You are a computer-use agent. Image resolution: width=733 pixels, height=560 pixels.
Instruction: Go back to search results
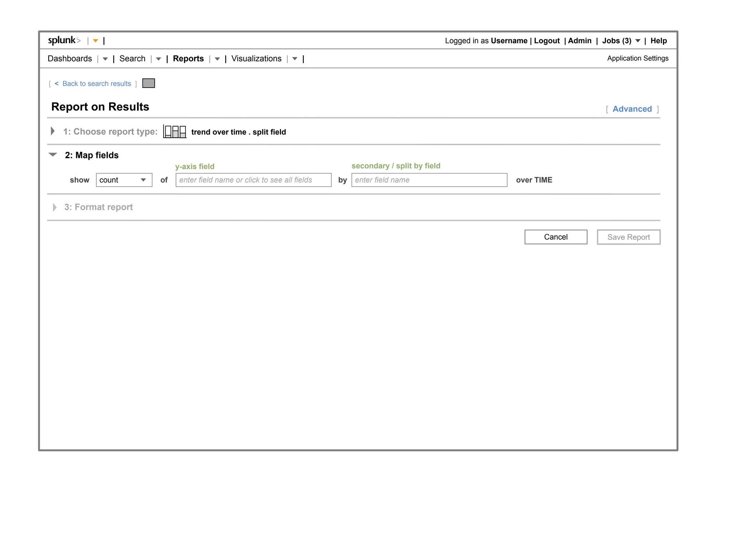pos(97,84)
